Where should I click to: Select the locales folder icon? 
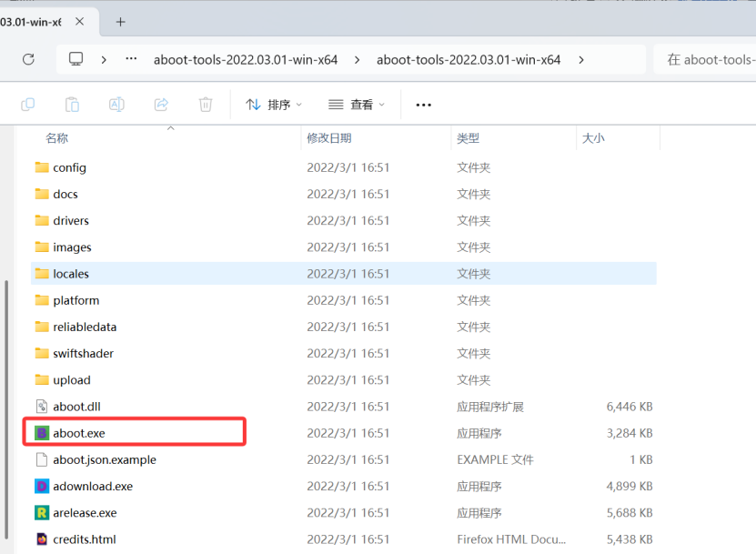(42, 274)
